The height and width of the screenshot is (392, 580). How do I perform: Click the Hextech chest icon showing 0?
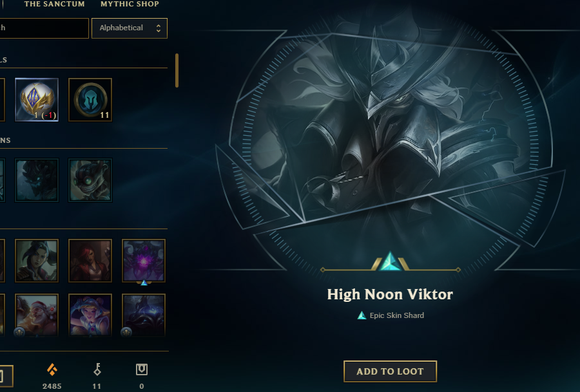(142, 369)
